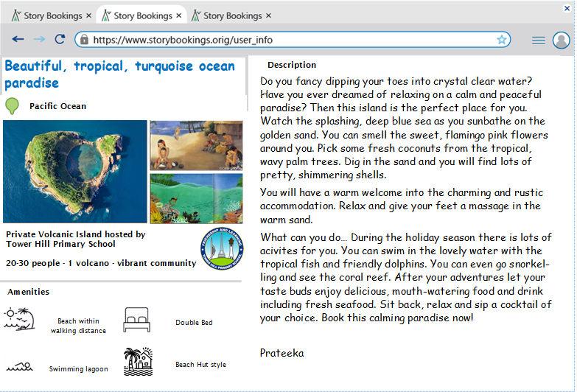Click the swimming lagoon wave icon

pyautogui.click(x=20, y=367)
